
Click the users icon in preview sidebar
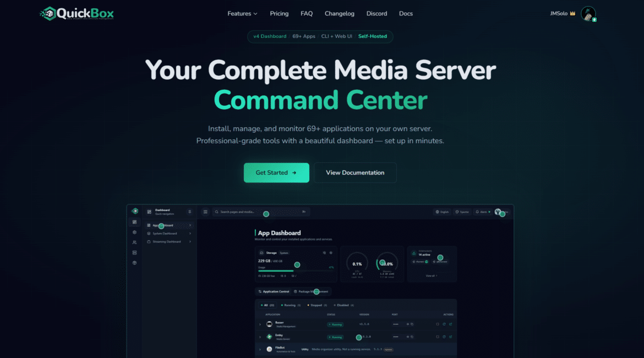[135, 242]
